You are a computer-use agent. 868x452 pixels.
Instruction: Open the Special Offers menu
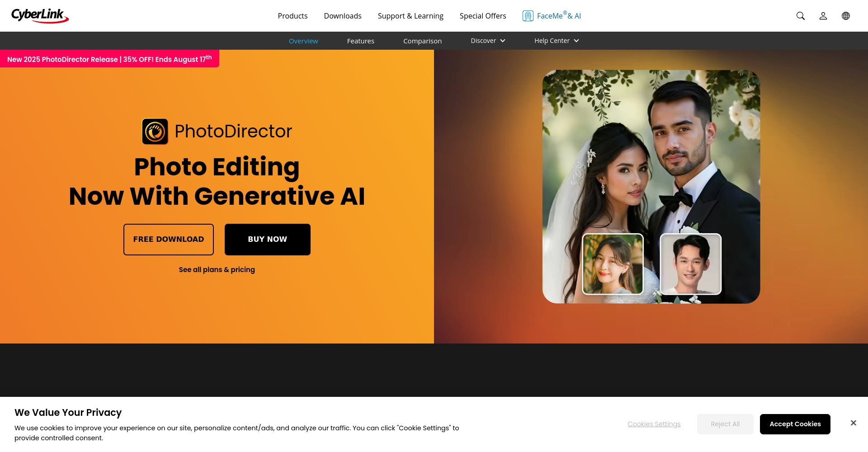point(483,16)
